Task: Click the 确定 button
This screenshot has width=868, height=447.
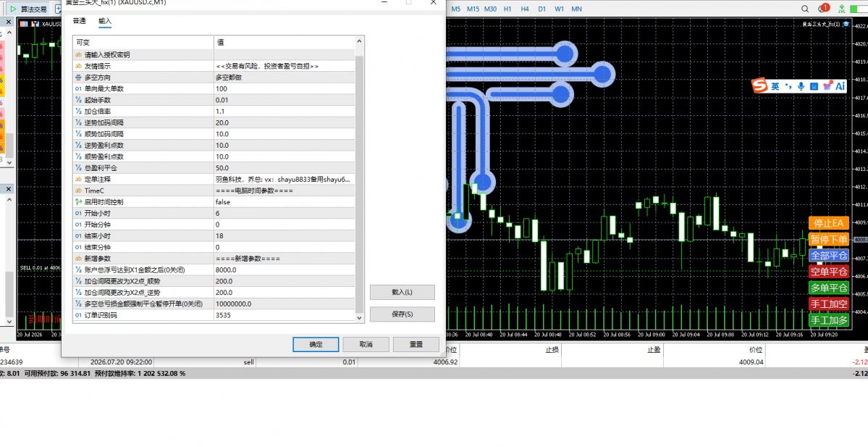Action: click(x=316, y=344)
